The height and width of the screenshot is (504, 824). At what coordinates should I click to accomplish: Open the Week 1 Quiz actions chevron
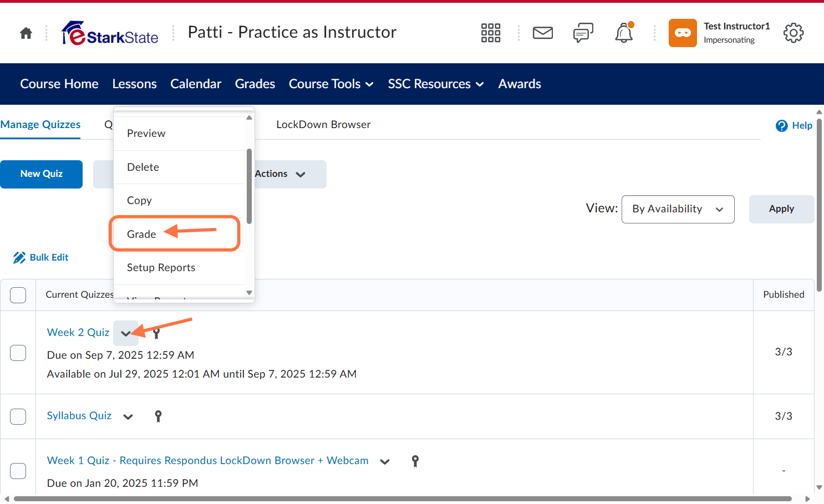pyautogui.click(x=385, y=461)
